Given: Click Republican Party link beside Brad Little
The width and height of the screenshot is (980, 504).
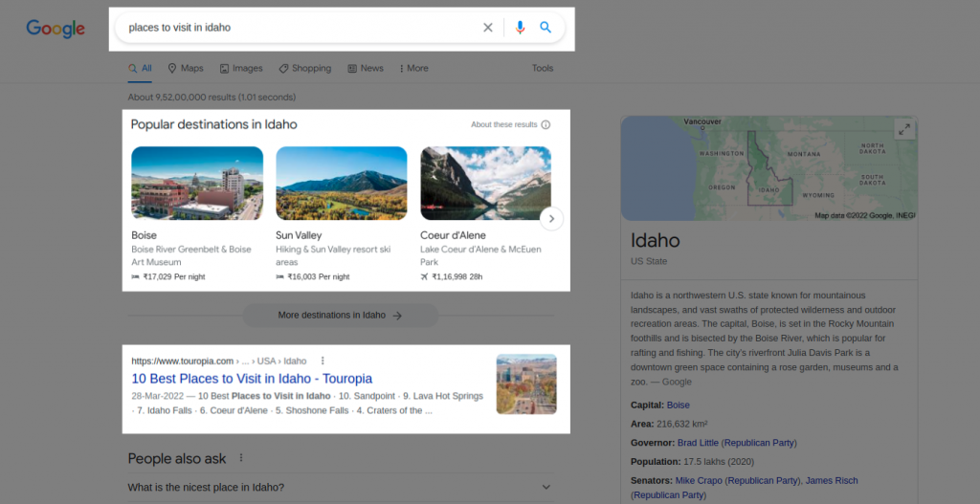Looking at the screenshot, I should click(x=759, y=443).
